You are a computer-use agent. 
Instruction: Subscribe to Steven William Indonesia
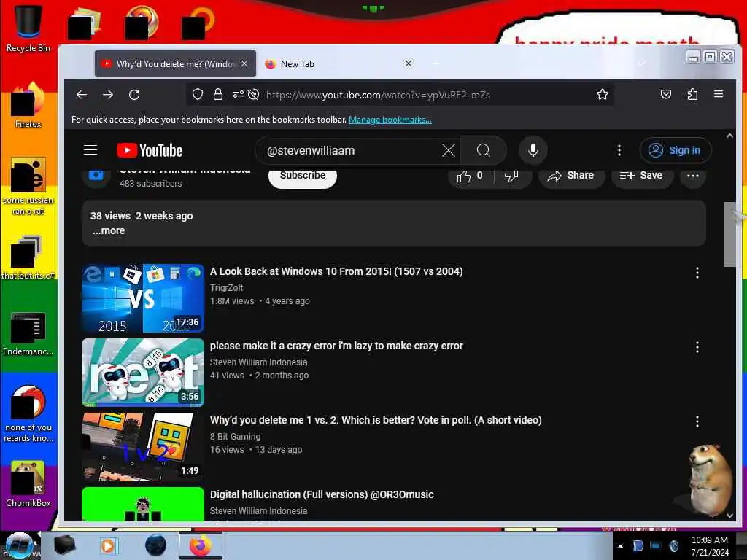click(x=303, y=176)
